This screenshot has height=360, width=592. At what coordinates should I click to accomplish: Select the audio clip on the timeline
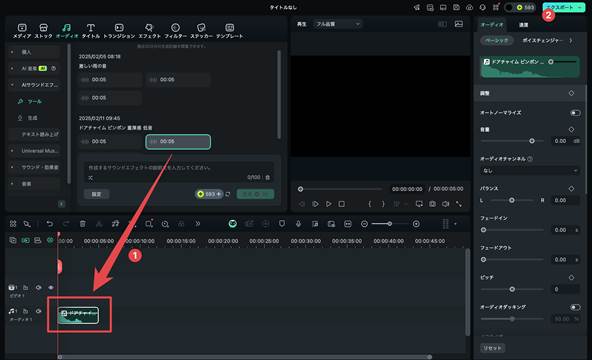(78, 315)
